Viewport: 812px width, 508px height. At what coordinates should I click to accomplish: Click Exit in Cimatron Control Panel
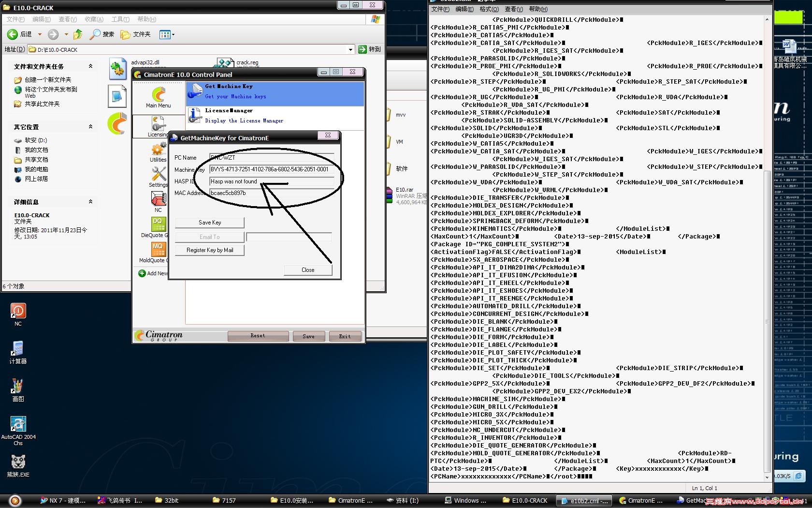[345, 336]
